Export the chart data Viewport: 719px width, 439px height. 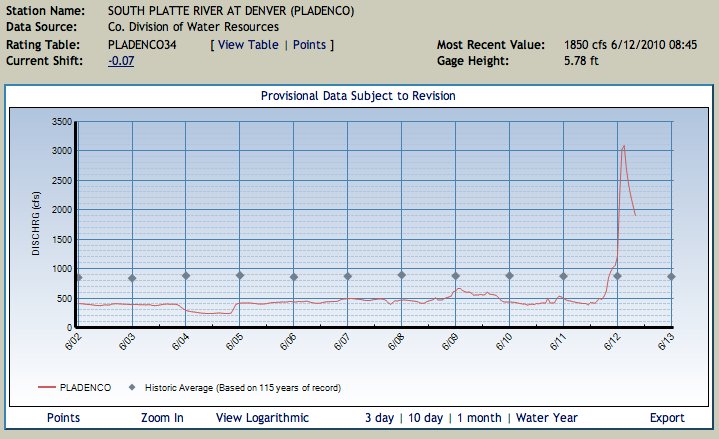tap(667, 418)
